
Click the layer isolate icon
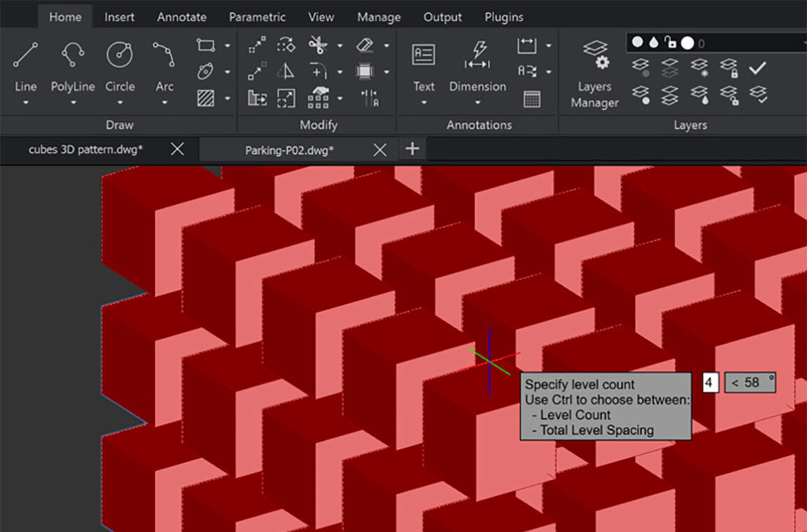coord(669,67)
